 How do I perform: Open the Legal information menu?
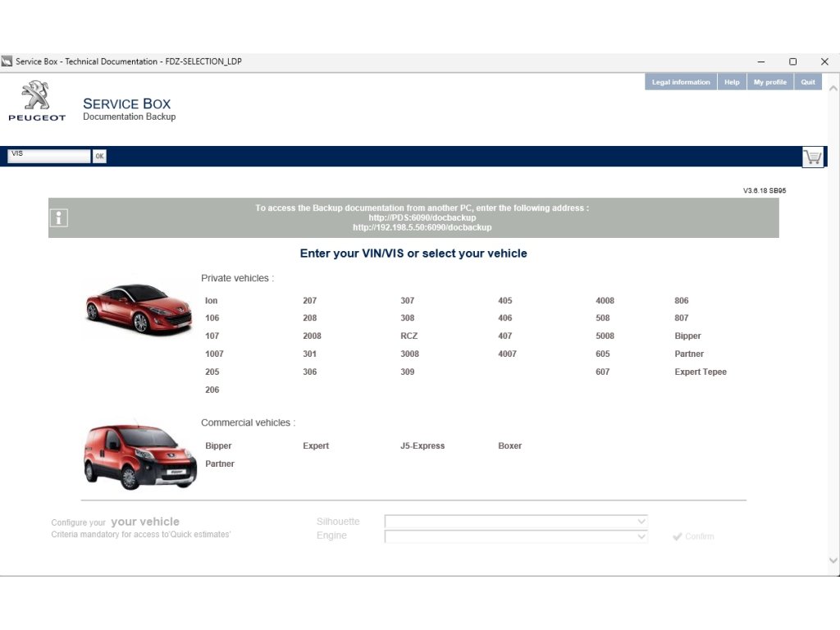pos(680,82)
